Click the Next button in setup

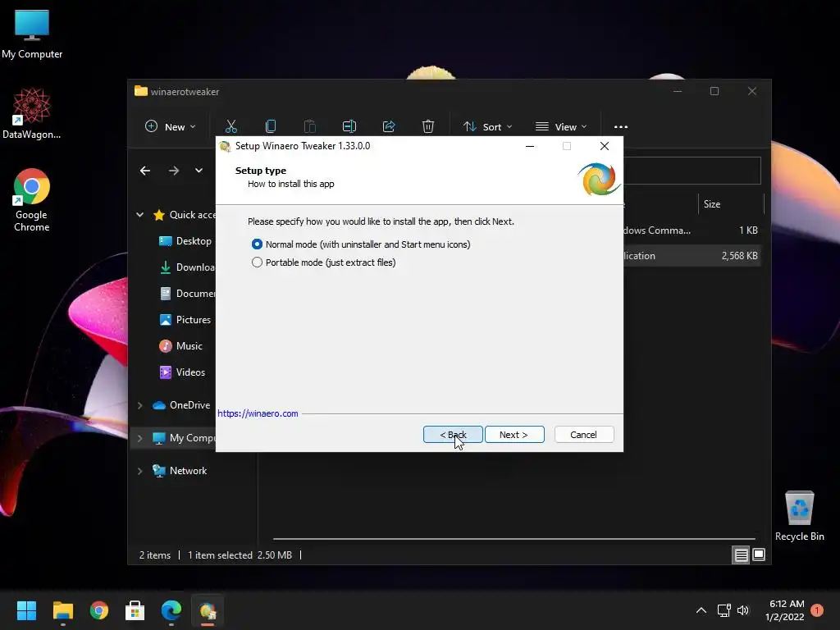[x=514, y=435]
